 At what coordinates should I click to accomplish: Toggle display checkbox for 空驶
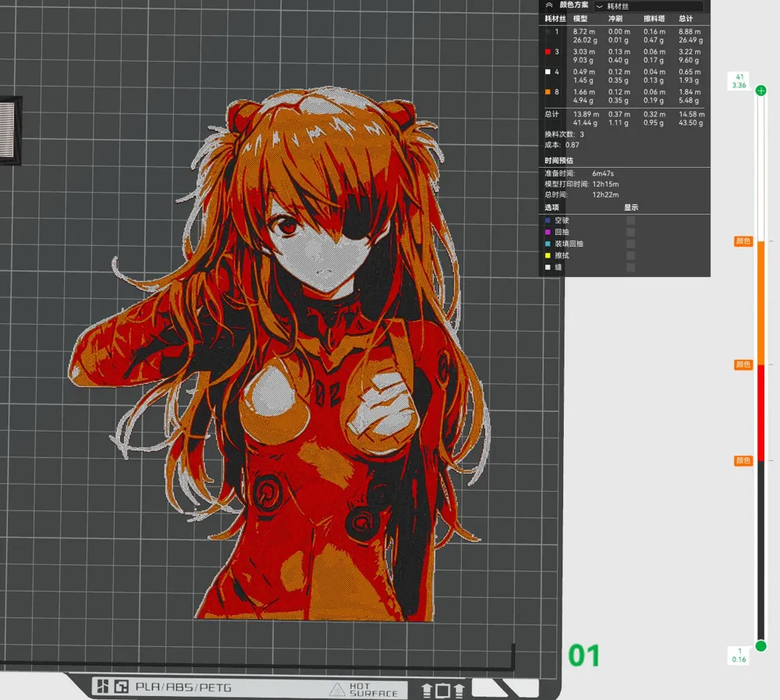[630, 220]
